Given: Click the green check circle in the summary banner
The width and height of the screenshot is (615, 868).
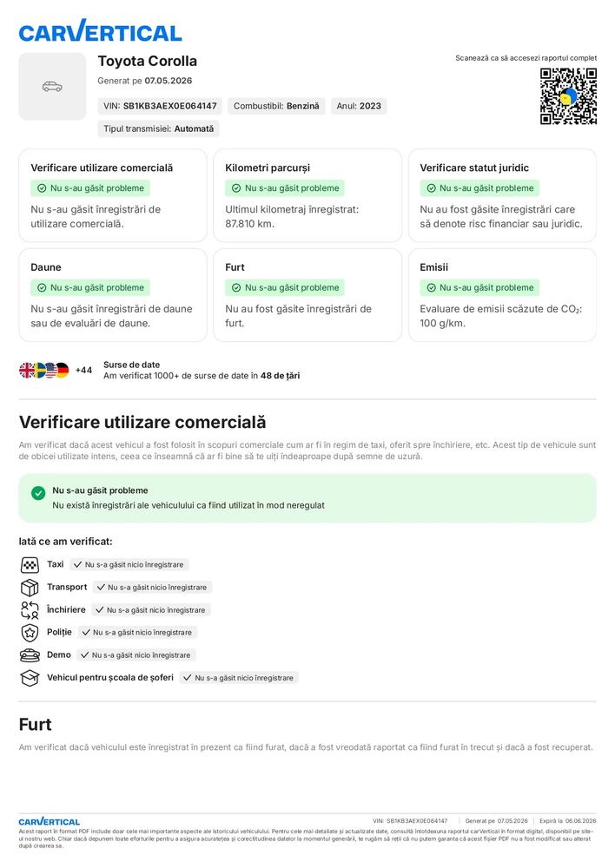Looking at the screenshot, I should click(x=38, y=493).
